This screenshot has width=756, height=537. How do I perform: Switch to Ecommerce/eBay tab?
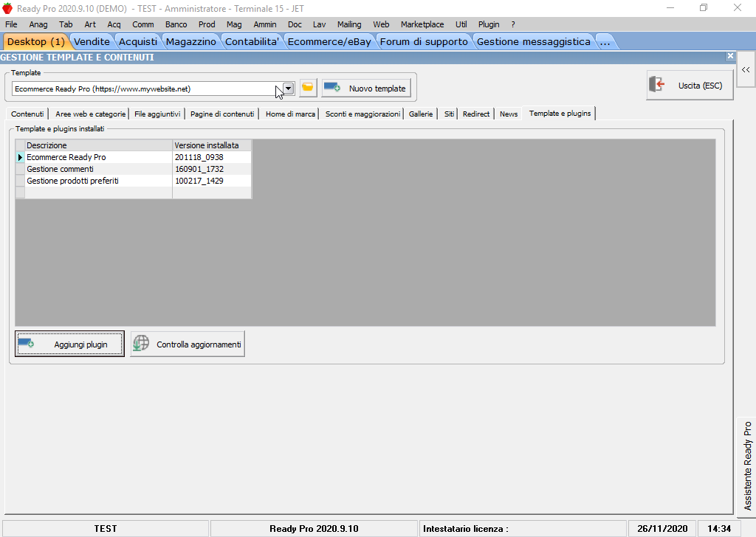[329, 41]
